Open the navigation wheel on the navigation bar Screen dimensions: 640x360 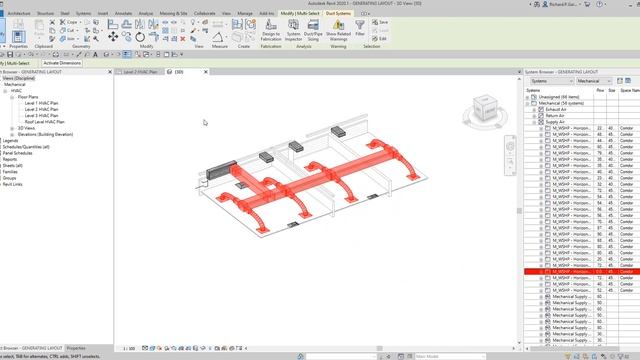510,146
